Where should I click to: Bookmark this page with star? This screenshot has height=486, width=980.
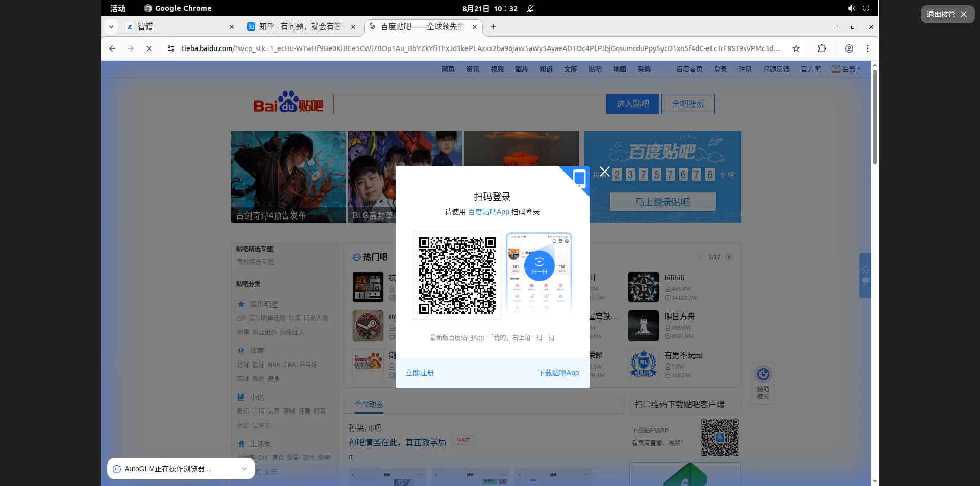tap(796, 48)
